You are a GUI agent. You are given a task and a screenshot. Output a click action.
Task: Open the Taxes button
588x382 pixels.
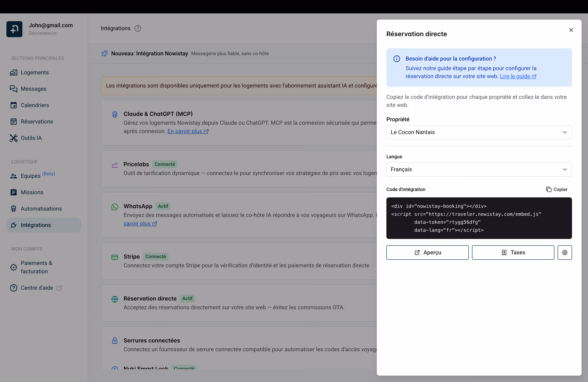click(513, 253)
